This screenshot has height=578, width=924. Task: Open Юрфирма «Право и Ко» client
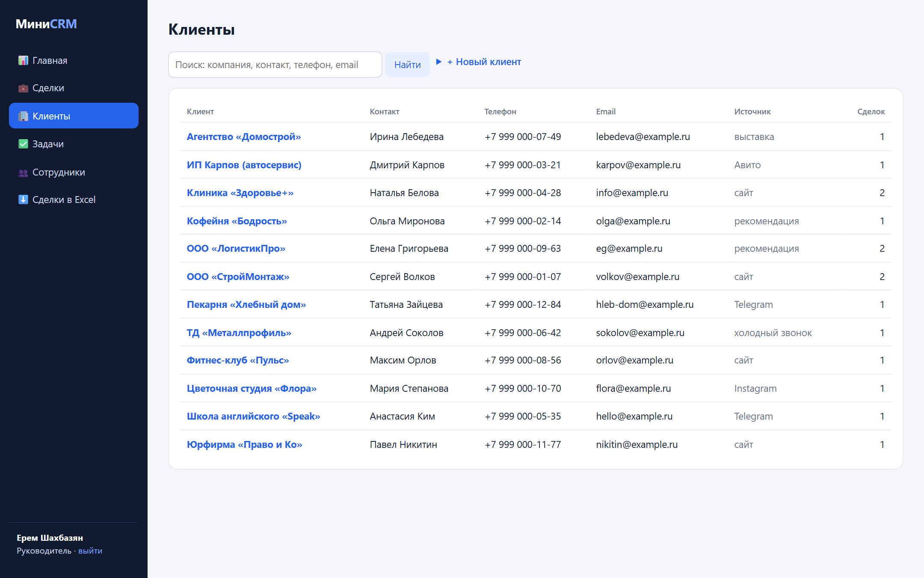245,444
